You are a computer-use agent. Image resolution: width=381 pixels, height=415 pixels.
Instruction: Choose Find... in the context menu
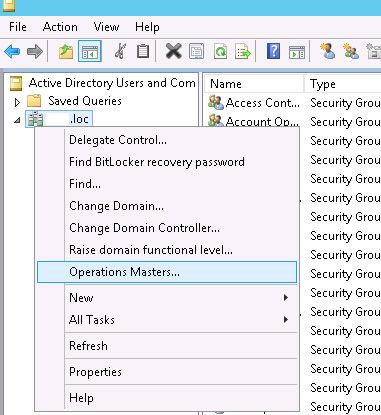[167, 184]
